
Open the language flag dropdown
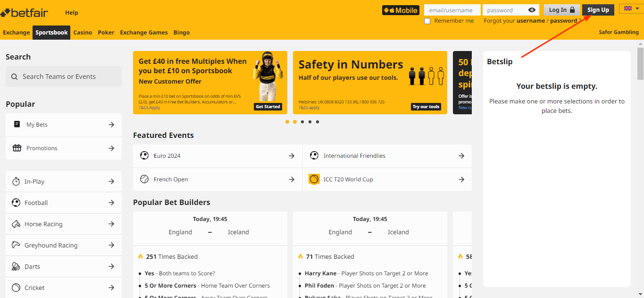(x=631, y=9)
